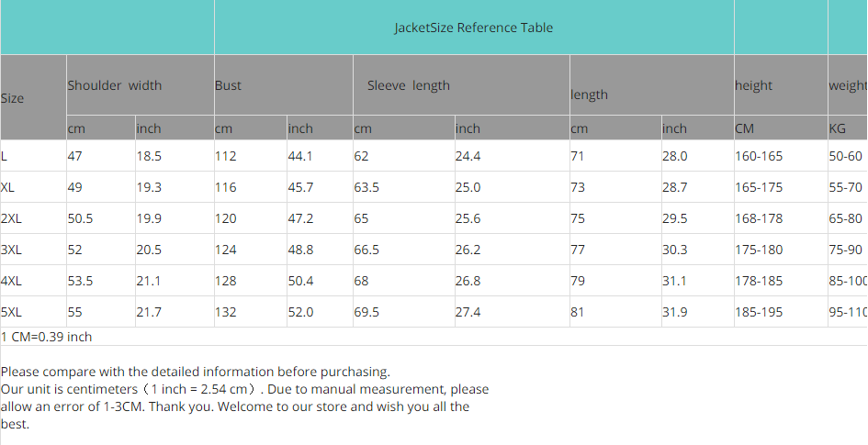This screenshot has width=868, height=445.
Task: Click the 4XL size row label
Action: (11, 281)
